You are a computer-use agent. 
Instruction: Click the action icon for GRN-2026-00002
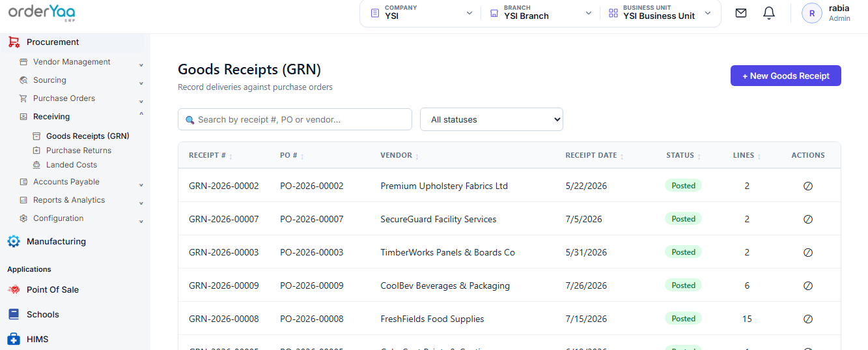pyautogui.click(x=808, y=186)
